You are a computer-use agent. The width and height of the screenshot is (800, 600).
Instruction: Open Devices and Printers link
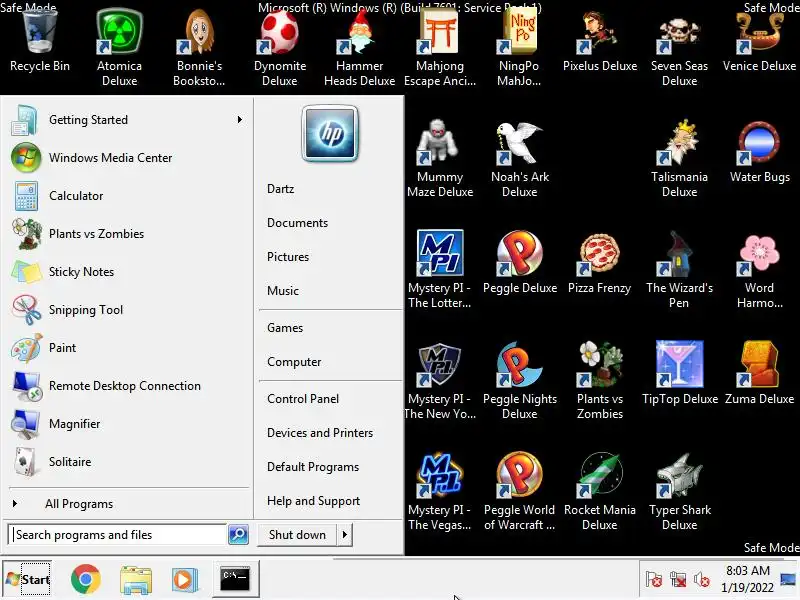click(x=320, y=433)
